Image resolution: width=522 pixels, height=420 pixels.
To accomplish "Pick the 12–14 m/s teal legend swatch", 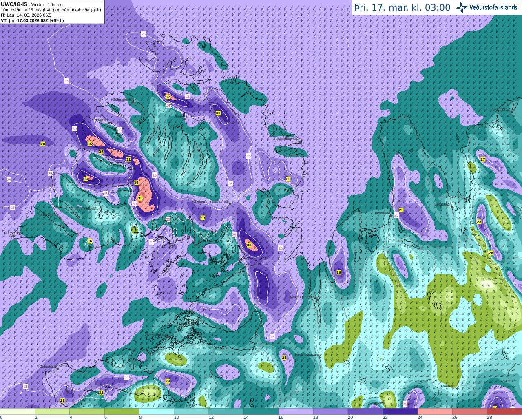I will 226,411.
